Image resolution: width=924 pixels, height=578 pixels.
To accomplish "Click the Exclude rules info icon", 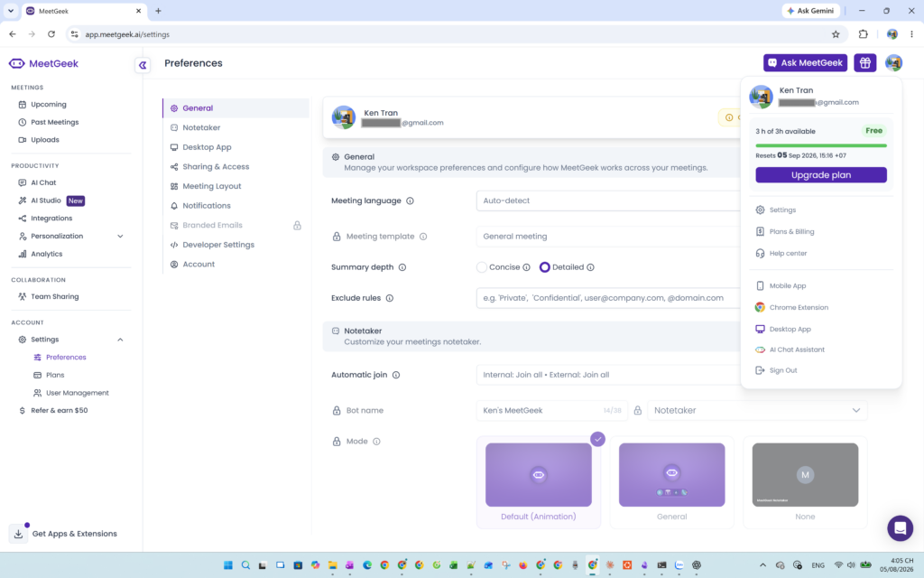I will [390, 298].
